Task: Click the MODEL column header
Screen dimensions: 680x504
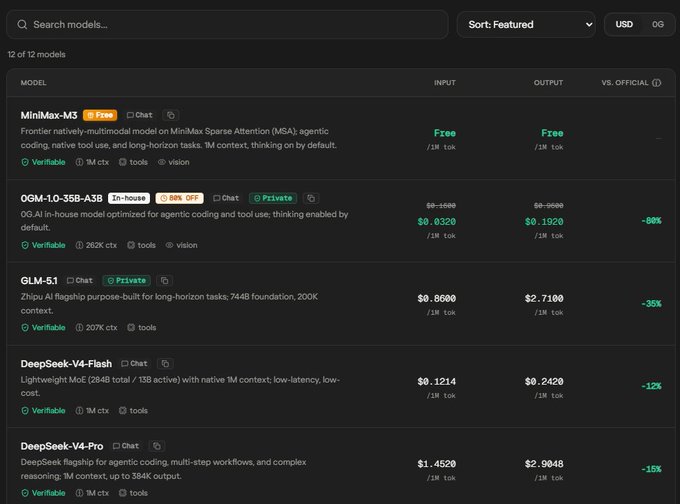Action: tap(33, 83)
